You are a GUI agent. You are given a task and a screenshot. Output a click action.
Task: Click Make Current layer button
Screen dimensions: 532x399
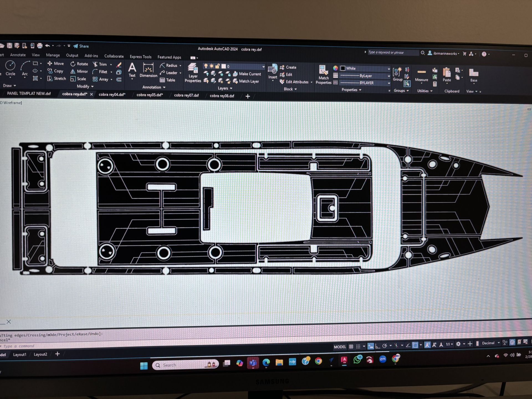247,74
